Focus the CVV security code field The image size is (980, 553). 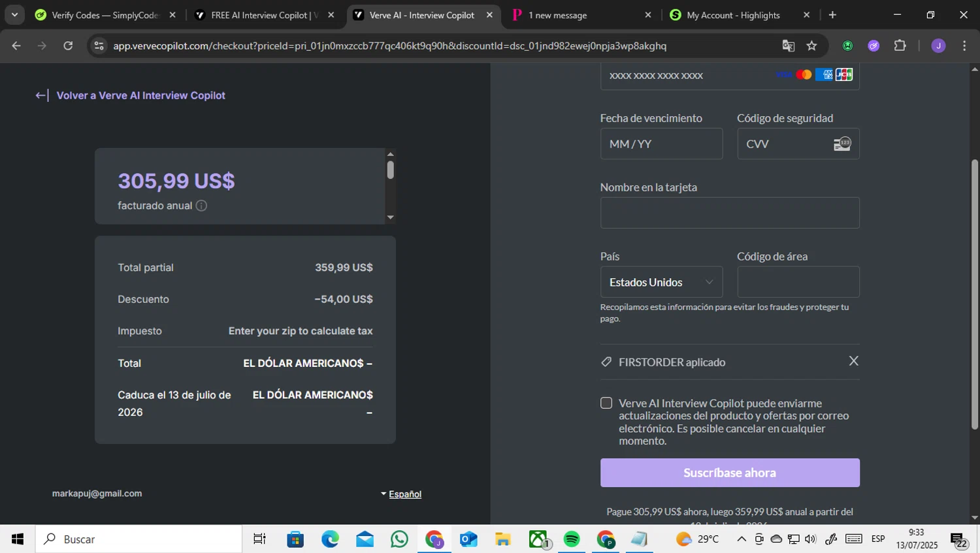click(x=798, y=144)
